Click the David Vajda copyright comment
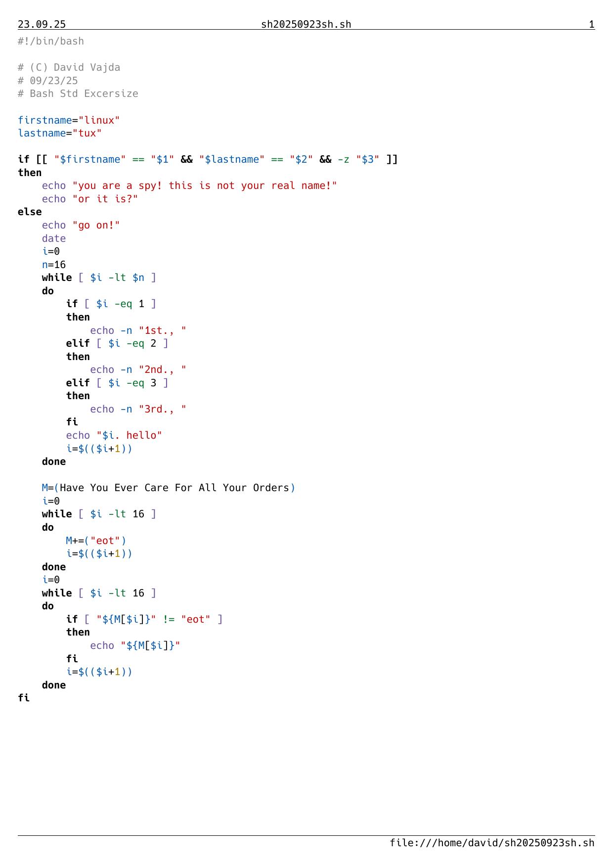This screenshot has height=868, width=613. coord(69,67)
